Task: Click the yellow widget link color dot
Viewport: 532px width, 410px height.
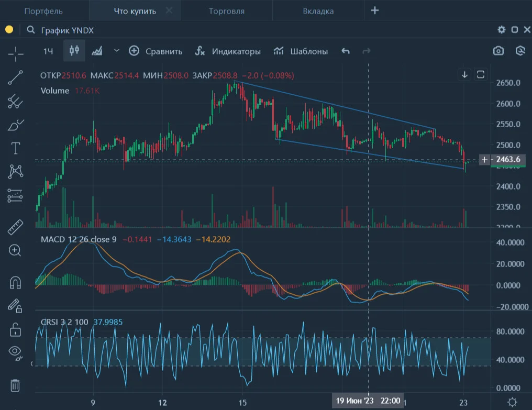Action: click(9, 29)
